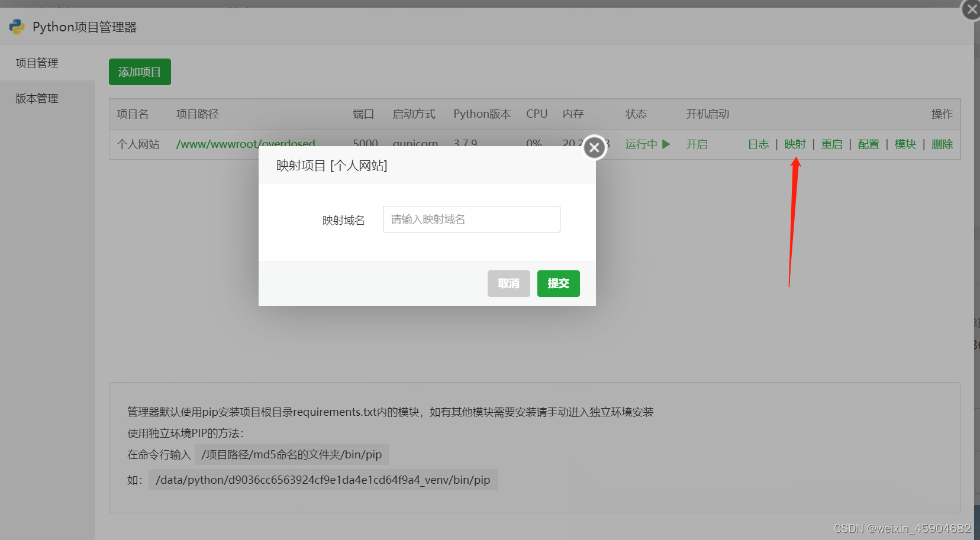Click 映射 to open the mapping dialog

pos(795,144)
